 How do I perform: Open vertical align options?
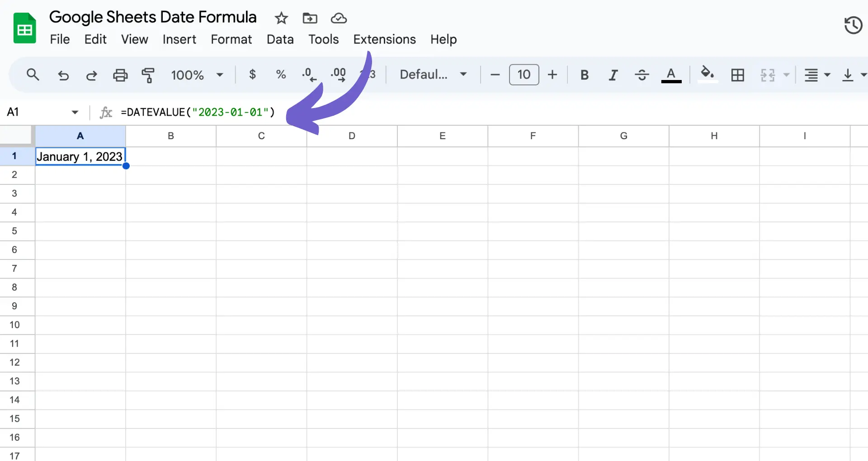(x=853, y=75)
